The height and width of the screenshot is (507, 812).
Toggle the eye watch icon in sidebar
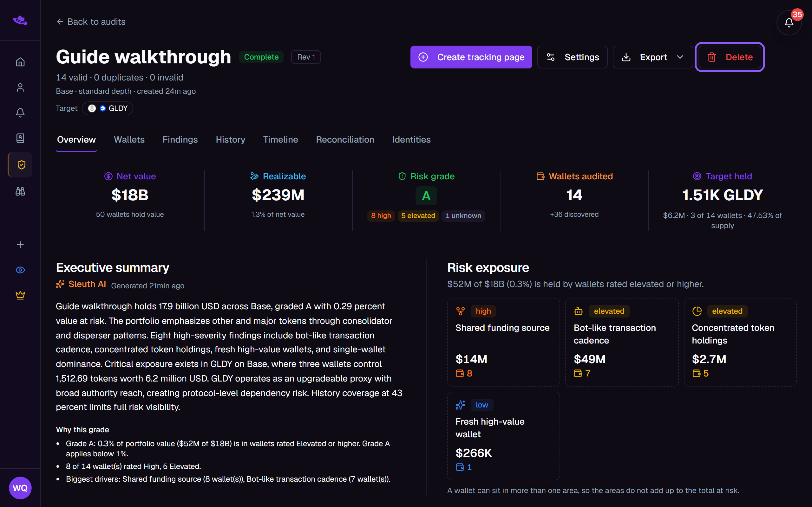pyautogui.click(x=20, y=270)
